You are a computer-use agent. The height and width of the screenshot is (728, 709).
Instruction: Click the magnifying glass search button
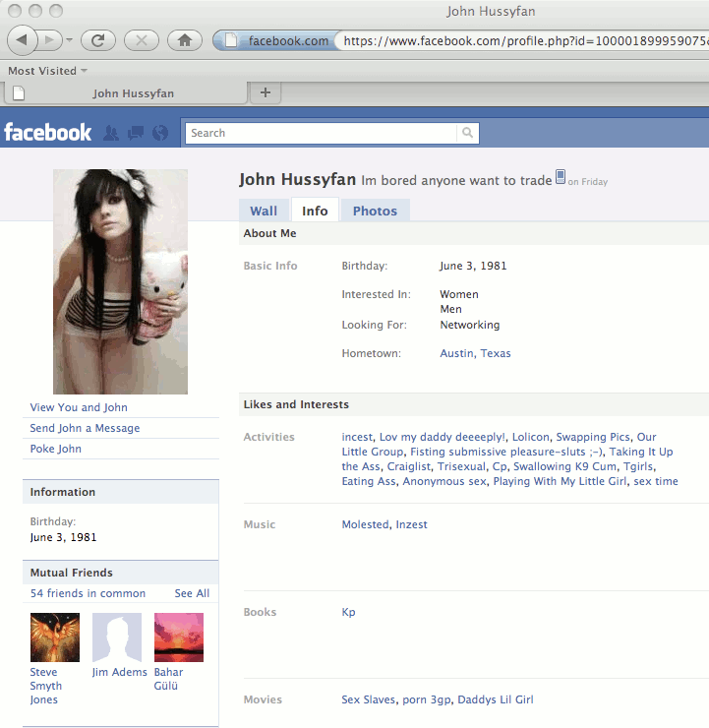coord(467,133)
